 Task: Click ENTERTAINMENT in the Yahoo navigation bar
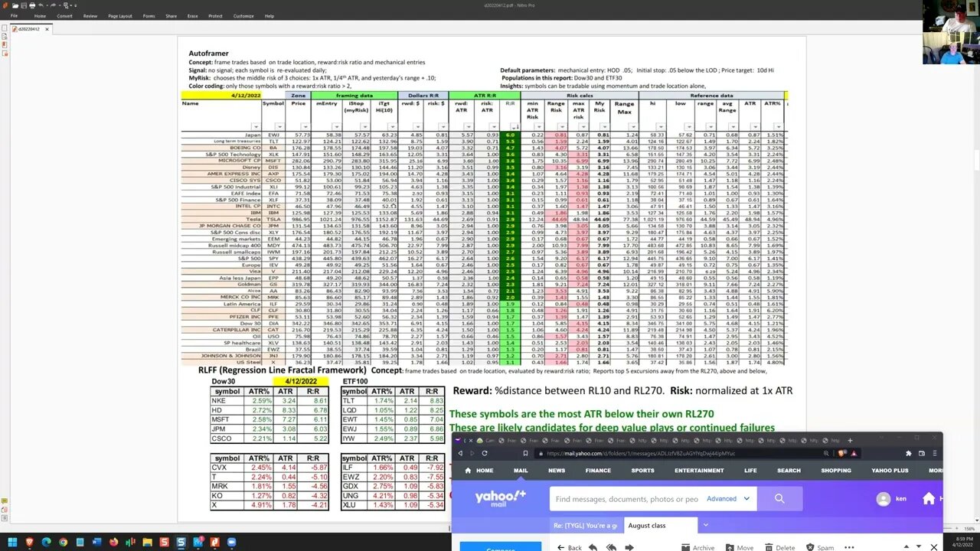699,471
